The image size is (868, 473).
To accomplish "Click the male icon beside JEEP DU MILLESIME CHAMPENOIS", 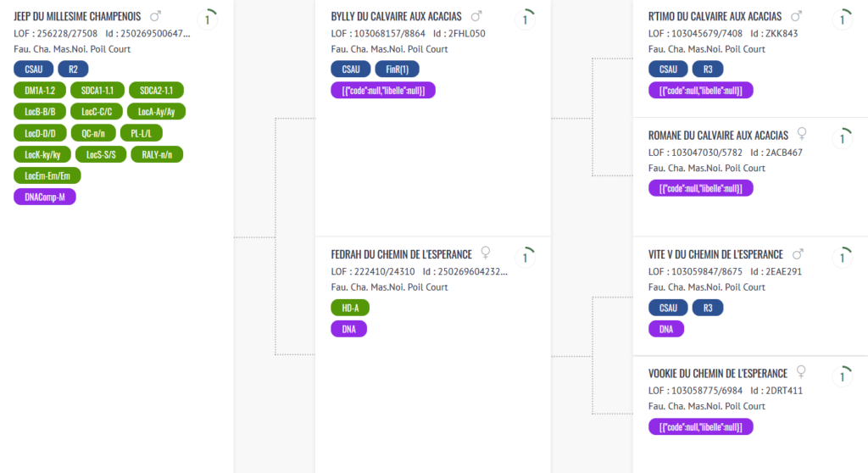I will tap(156, 16).
